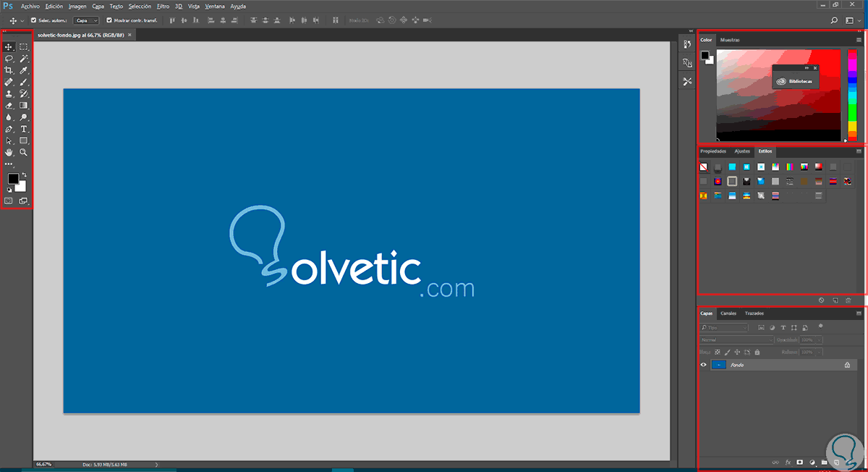Open the History panel icon

tap(687, 46)
